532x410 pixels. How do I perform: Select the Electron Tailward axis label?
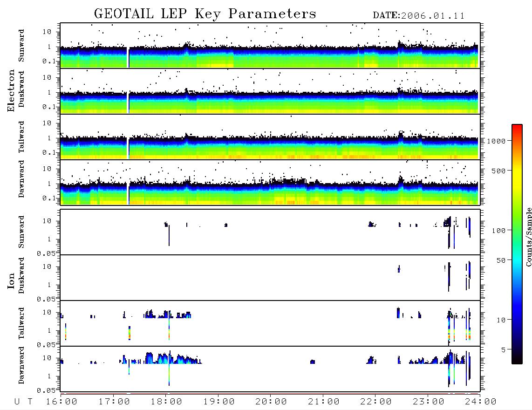coord(21,137)
